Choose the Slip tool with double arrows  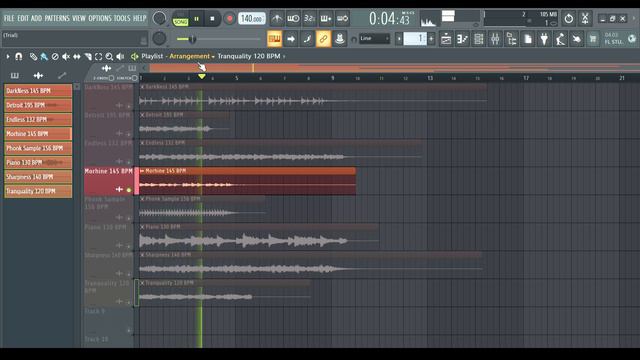pos(77,56)
